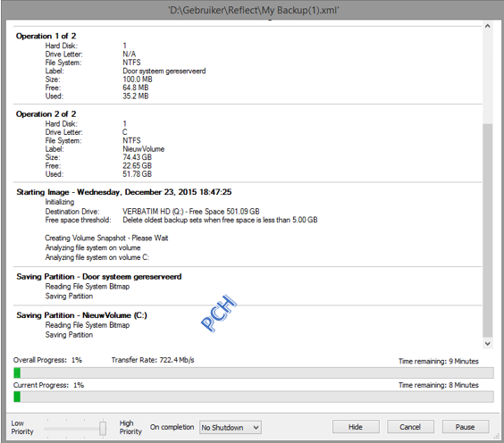
Task: Click the free space threshold description
Action: pos(220,220)
